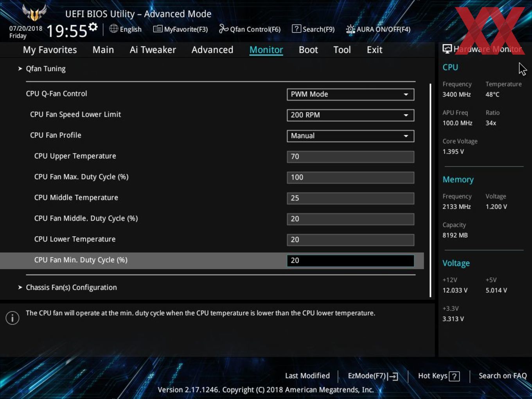
Task: Click the 1.395 V core voltage value
Action: point(453,151)
